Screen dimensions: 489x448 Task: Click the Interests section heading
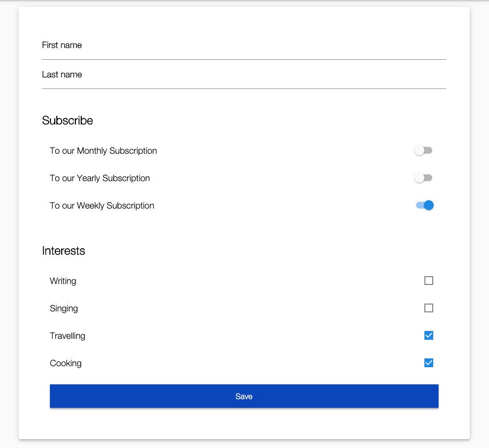click(x=64, y=251)
